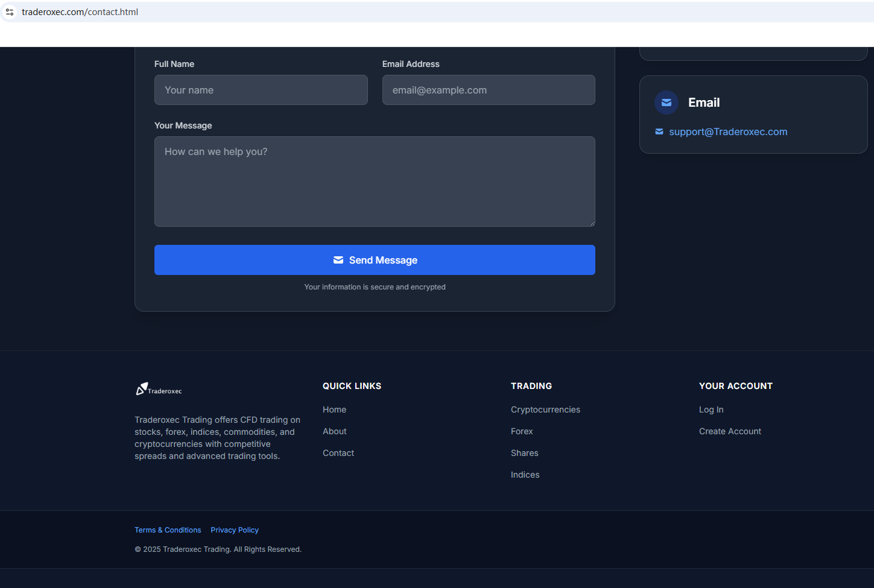Viewport: 874px width, 588px height.
Task: Choose Create Account in footer
Action: pyautogui.click(x=730, y=431)
